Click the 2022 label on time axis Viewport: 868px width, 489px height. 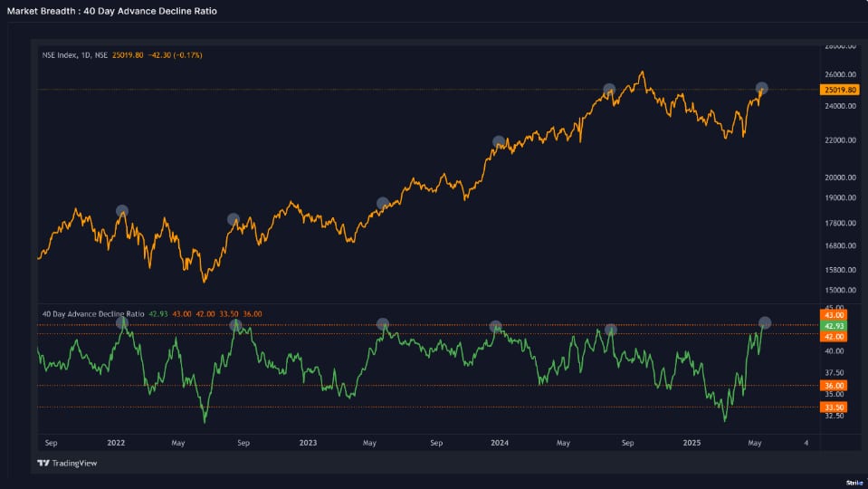116,443
